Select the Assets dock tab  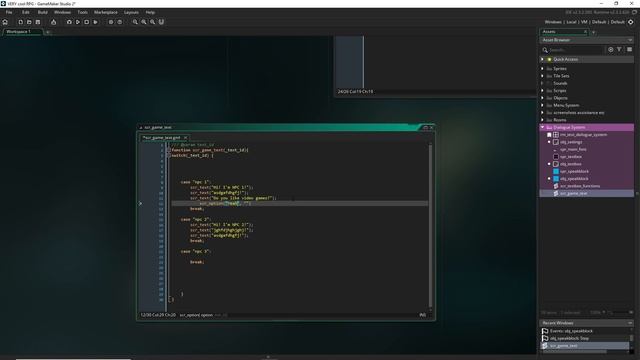tap(564, 31)
